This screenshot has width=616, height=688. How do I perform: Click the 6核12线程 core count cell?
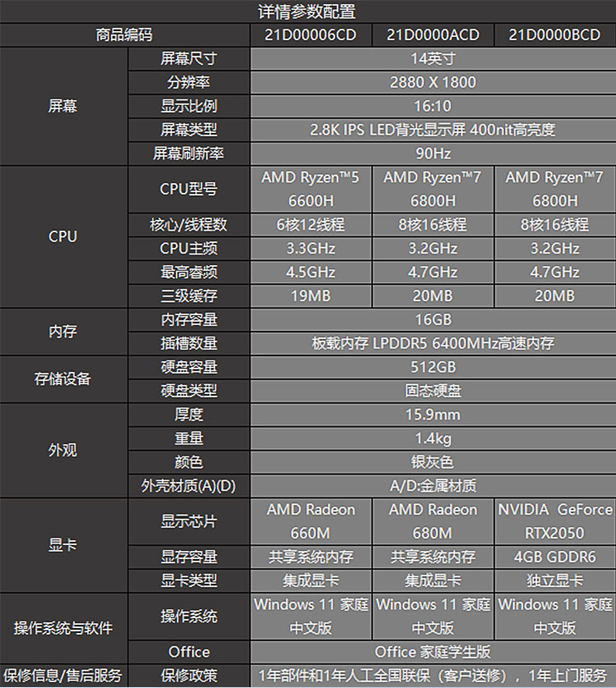click(310, 224)
